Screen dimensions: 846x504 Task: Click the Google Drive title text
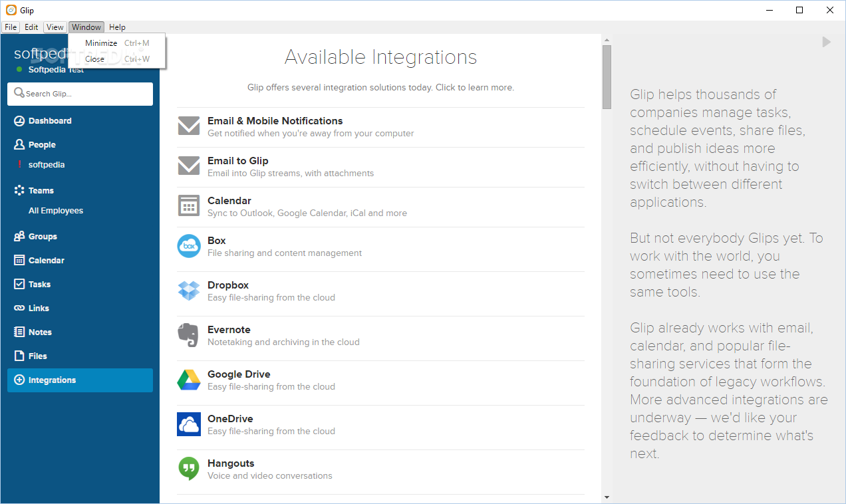pyautogui.click(x=239, y=374)
